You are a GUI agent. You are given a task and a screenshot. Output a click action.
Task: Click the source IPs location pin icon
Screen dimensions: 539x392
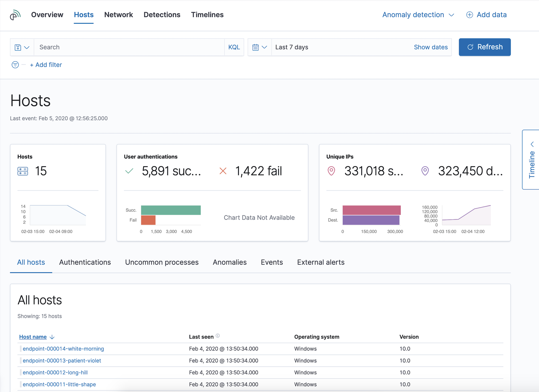pos(331,171)
